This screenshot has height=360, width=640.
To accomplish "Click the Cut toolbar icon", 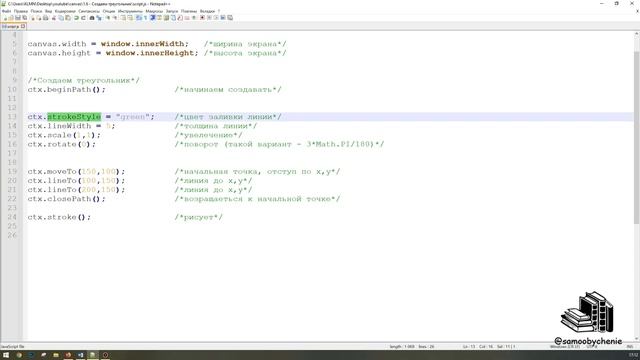I will point(54,18).
